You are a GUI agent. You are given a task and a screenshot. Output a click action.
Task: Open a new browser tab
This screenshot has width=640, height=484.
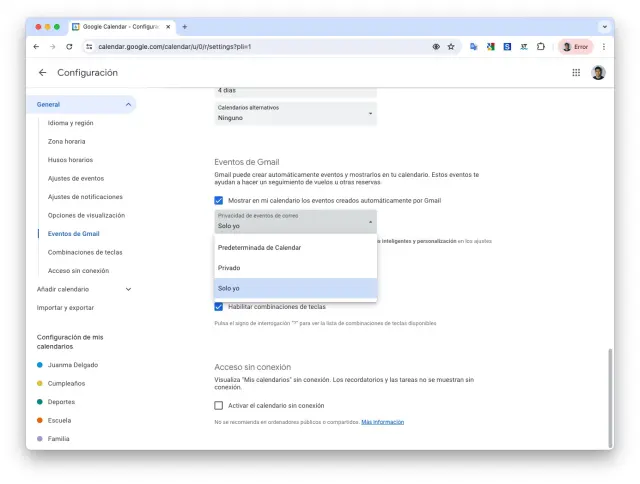point(184,27)
